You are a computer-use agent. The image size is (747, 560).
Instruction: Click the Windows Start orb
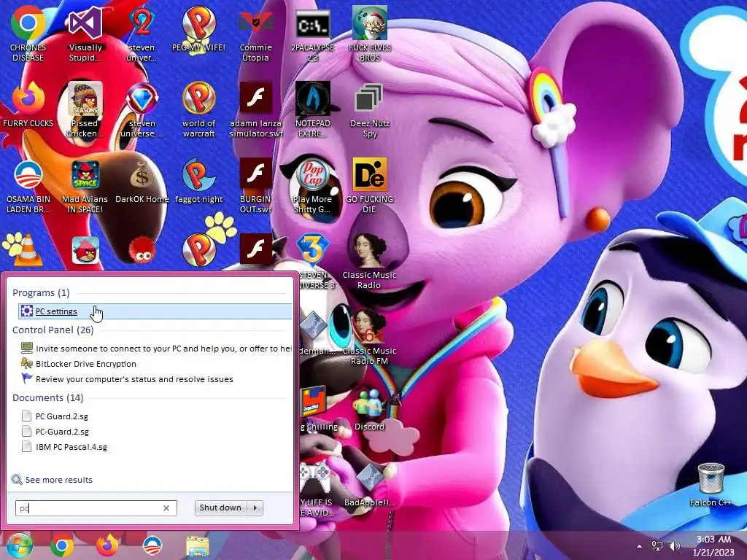coord(19,545)
